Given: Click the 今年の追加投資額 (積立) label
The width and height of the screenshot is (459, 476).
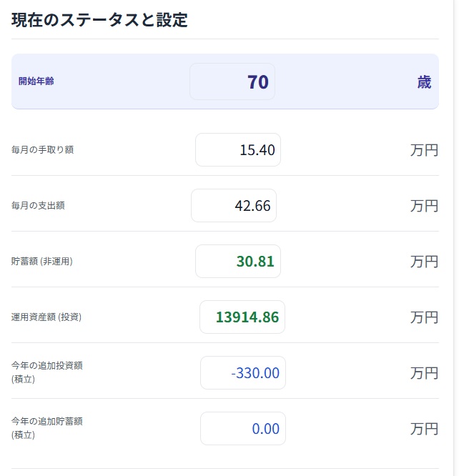Looking at the screenshot, I should tap(47, 372).
